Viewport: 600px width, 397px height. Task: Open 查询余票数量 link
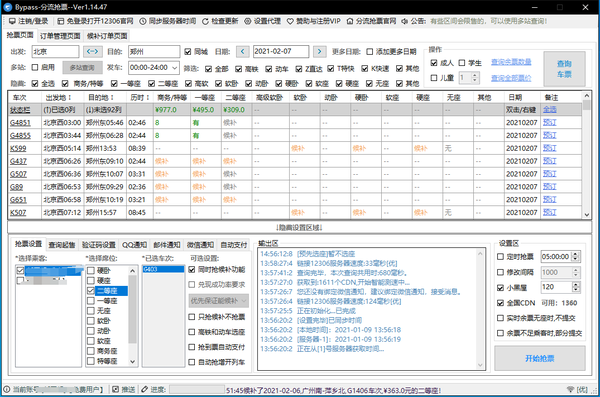click(511, 62)
